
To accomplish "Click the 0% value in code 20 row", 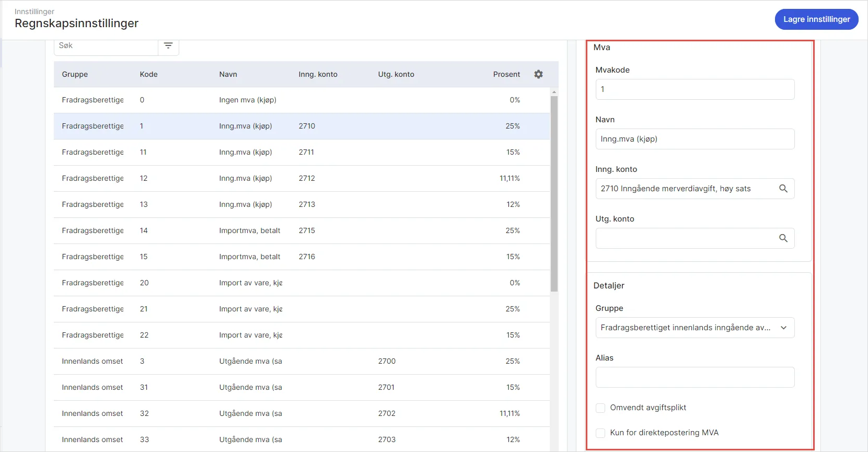I will (515, 283).
